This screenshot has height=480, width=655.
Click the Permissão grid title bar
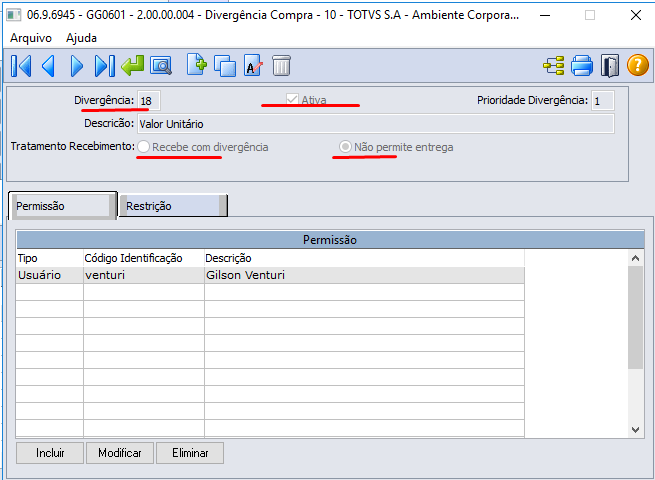click(x=330, y=240)
